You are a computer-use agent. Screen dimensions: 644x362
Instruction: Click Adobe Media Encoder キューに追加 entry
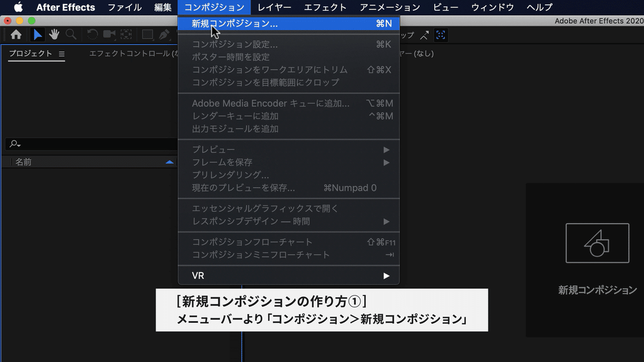click(x=289, y=104)
